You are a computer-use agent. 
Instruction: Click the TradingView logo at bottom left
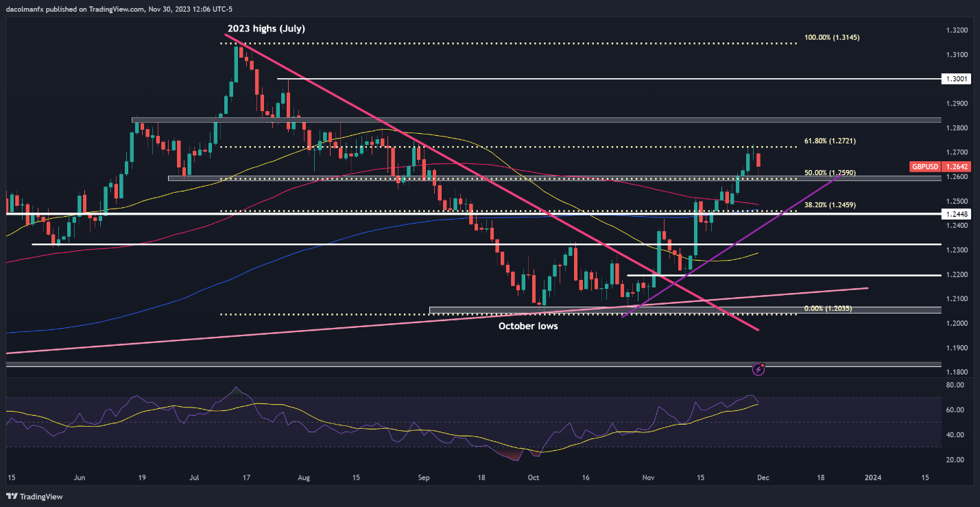coord(36,496)
